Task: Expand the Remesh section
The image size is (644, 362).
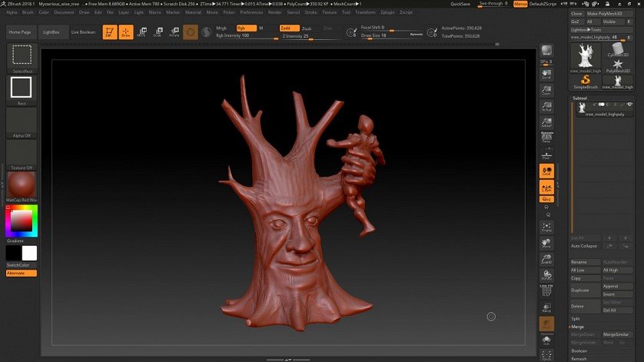Action: click(579, 359)
